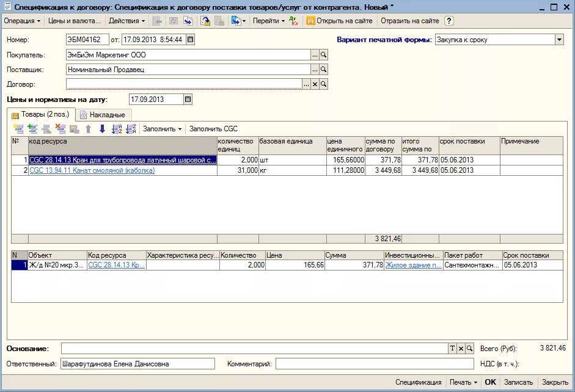
Task: Open the Договор lookup magnifier
Action: tap(323, 84)
